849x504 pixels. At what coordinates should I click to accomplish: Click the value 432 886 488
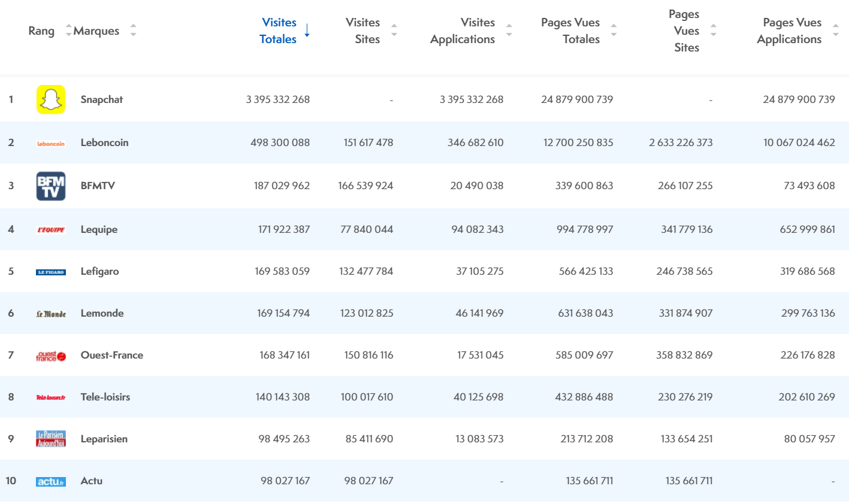point(584,397)
